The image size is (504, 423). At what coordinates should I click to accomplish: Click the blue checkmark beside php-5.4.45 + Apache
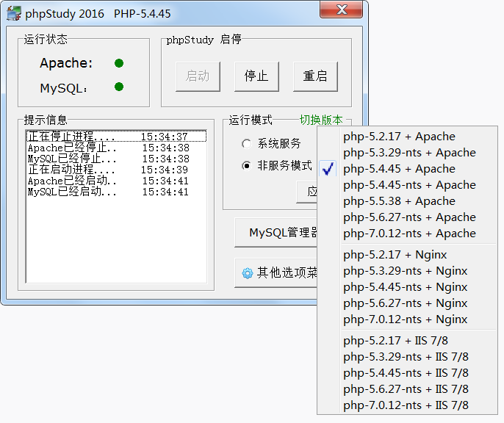click(x=328, y=169)
